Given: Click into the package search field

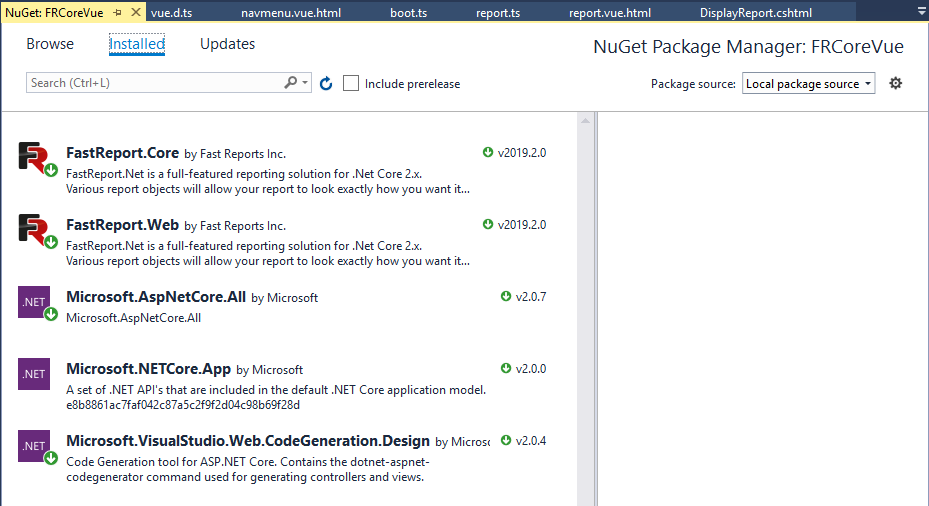Looking at the screenshot, I should [x=155, y=83].
